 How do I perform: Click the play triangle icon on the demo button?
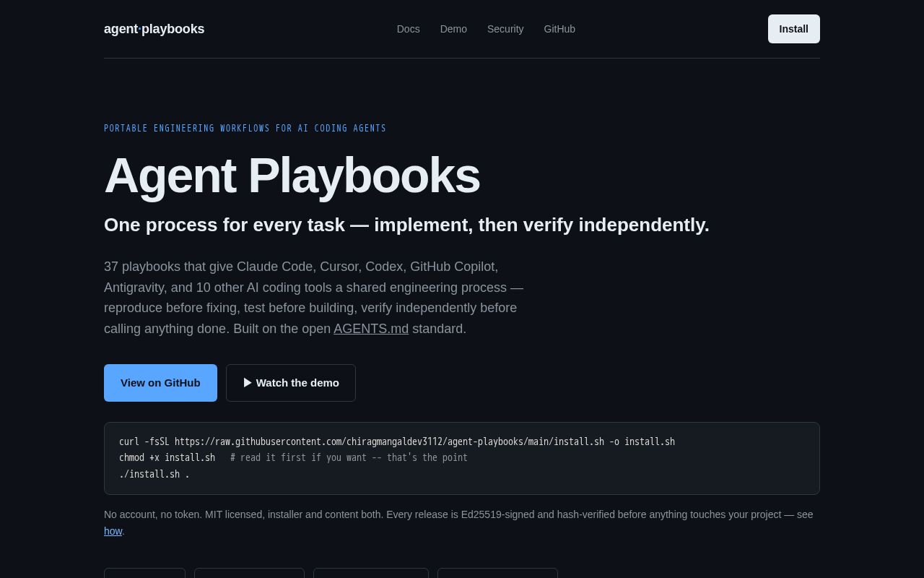(248, 383)
